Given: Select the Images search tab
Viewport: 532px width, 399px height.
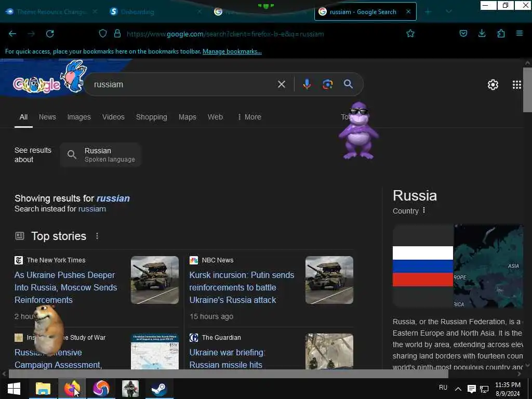Looking at the screenshot, I should (x=79, y=117).
